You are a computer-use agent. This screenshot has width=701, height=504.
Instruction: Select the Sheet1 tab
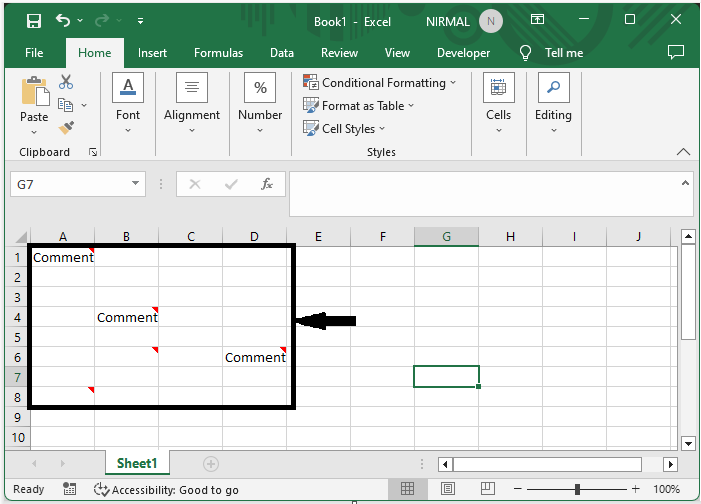pyautogui.click(x=137, y=463)
